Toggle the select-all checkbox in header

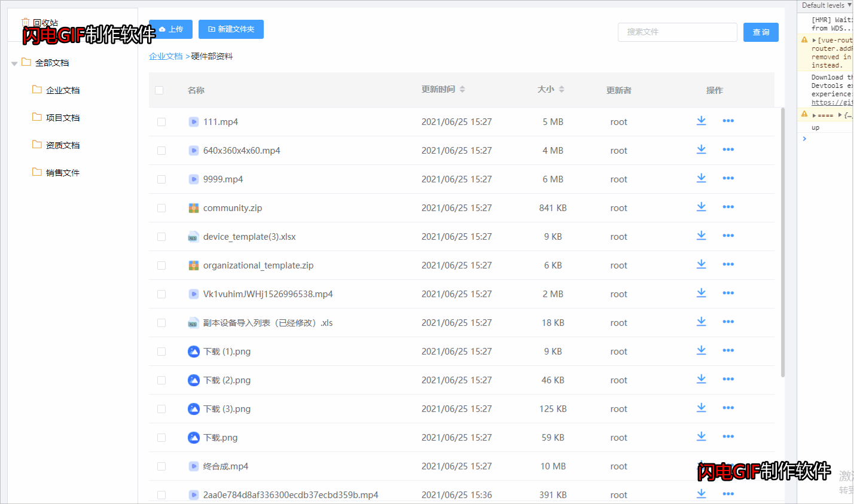pos(159,90)
